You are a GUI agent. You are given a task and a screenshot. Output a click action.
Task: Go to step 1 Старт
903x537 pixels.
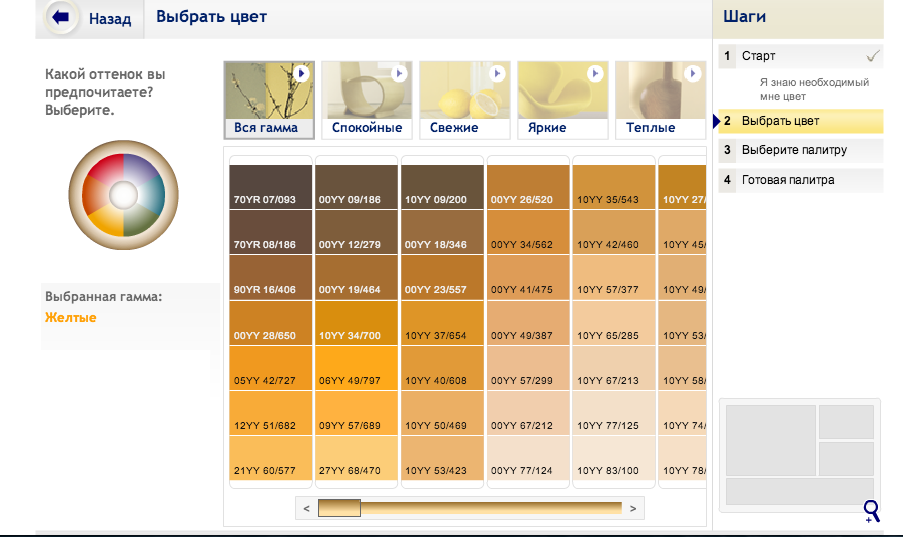758,56
